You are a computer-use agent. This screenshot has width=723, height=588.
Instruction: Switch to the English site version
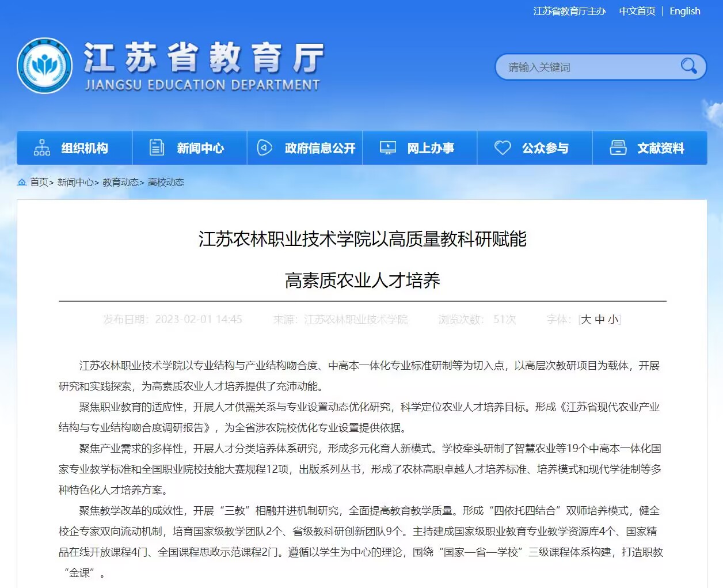point(684,11)
